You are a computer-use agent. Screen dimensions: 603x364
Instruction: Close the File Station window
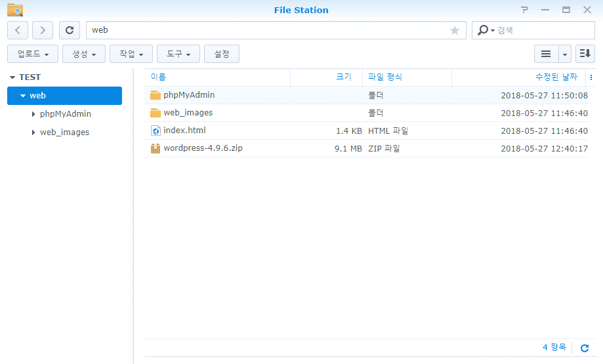[x=587, y=10]
